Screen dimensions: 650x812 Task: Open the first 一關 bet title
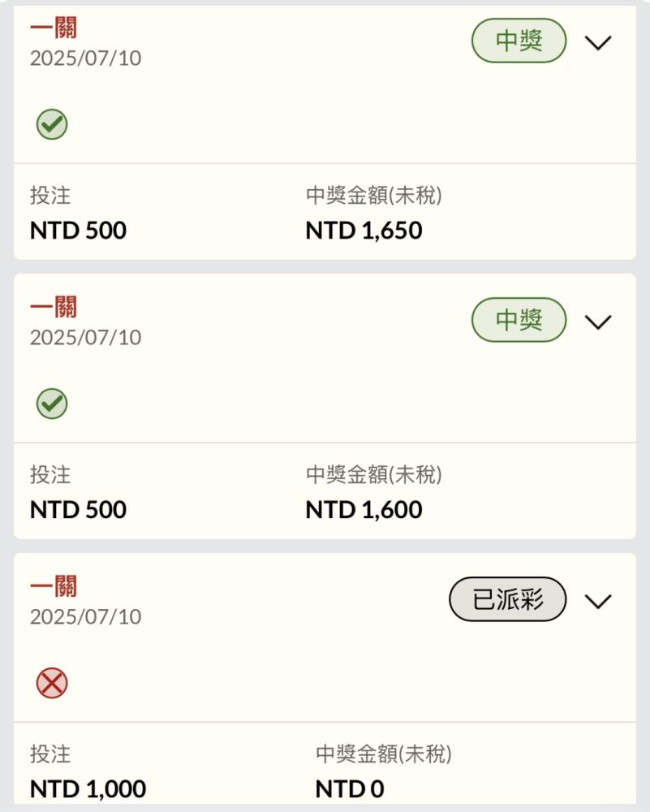(54, 28)
